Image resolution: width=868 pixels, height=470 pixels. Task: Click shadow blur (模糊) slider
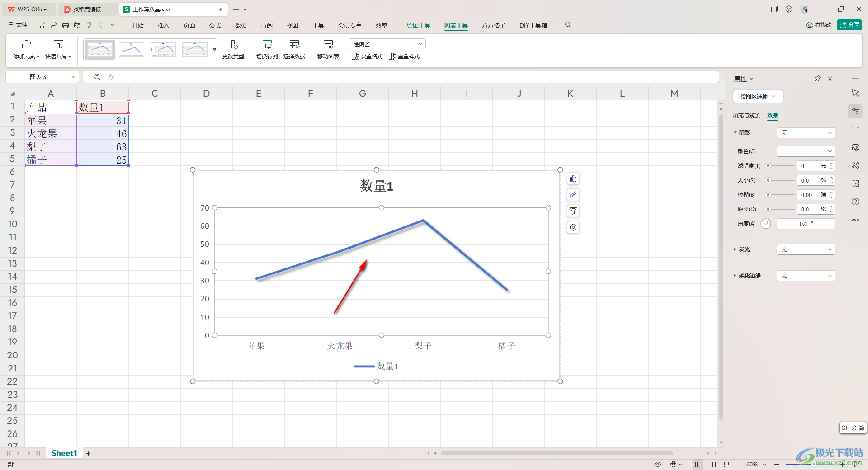[780, 195]
